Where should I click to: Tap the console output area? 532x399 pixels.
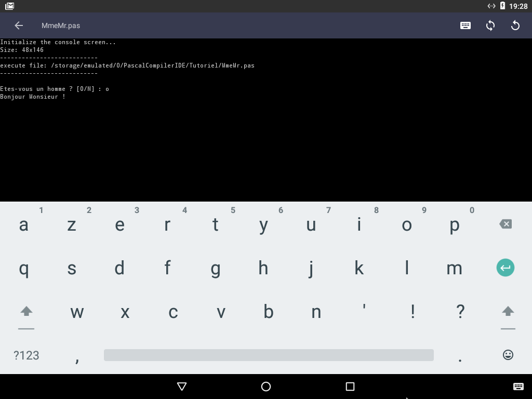pos(266,145)
